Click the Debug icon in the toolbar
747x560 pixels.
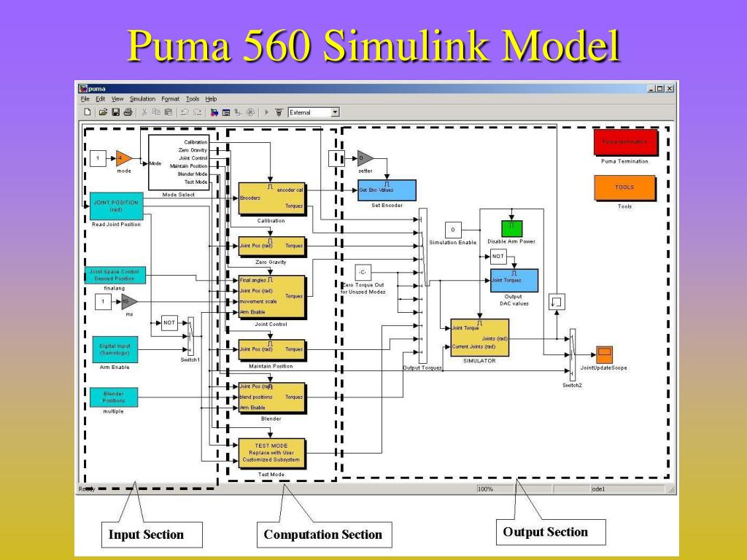(250, 112)
